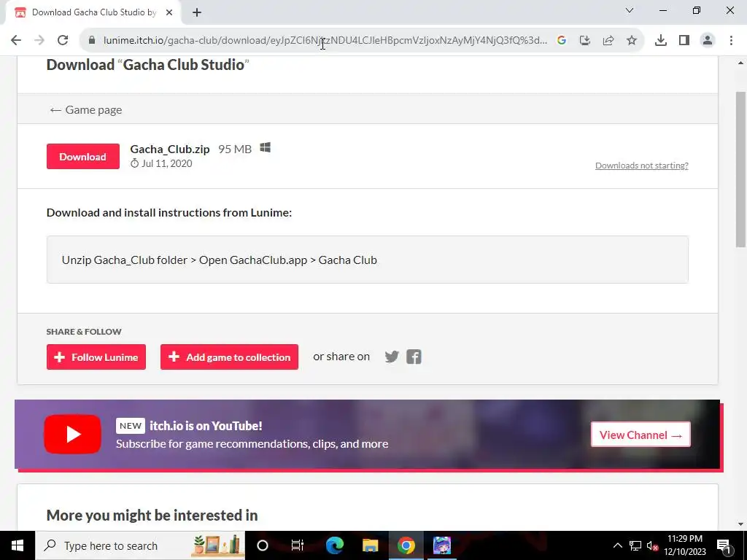The height and width of the screenshot is (560, 747).
Task: Click the padlock site info icon
Action: pos(92,40)
